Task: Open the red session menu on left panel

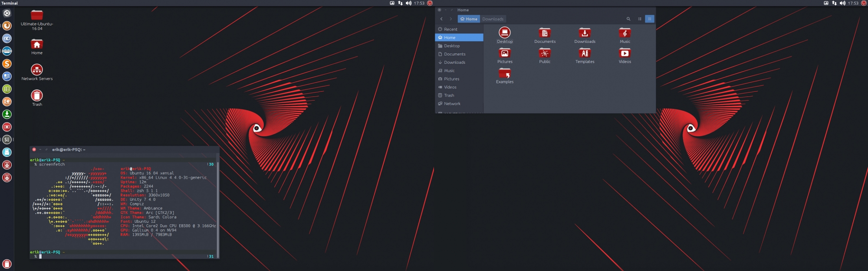Action: pos(430,3)
